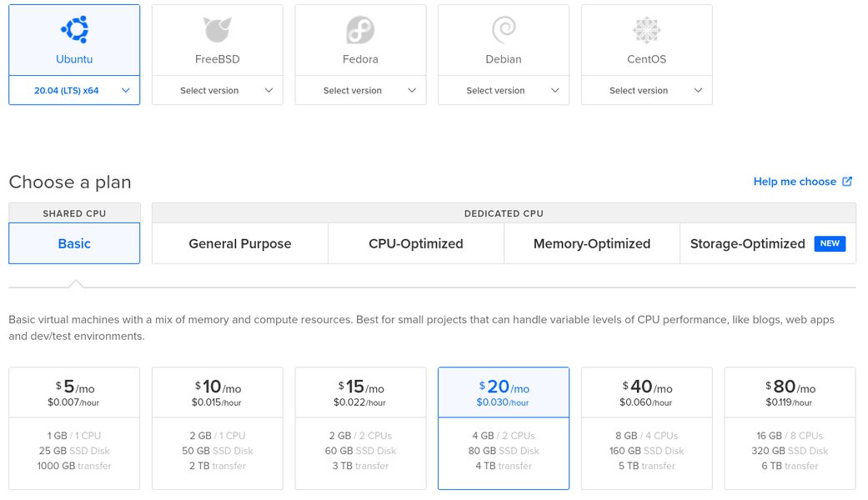This screenshot has height=500, width=868.
Task: Switch to the General Purpose tab
Action: tap(239, 243)
